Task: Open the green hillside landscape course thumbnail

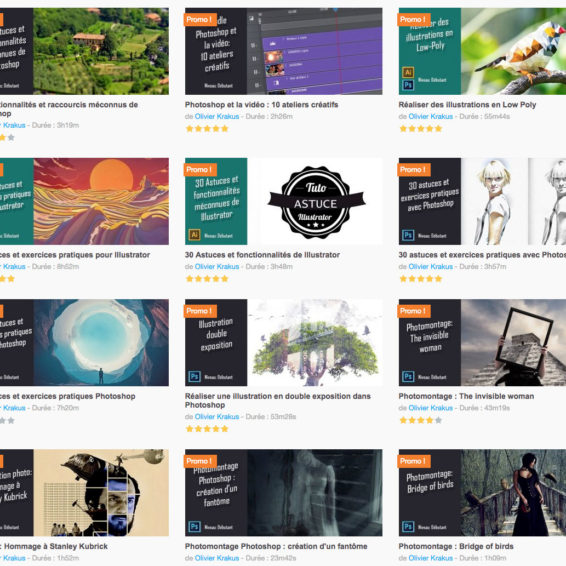Action: coord(84,51)
